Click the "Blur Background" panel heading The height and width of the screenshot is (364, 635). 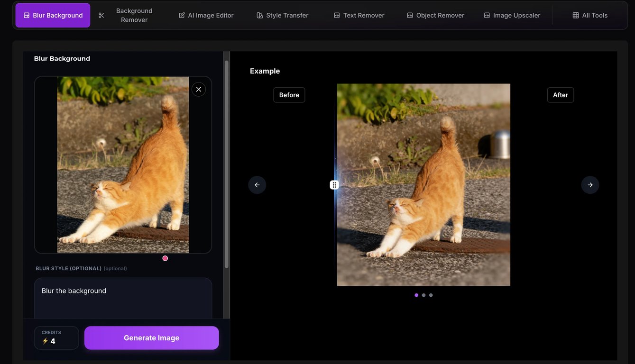[62, 58]
